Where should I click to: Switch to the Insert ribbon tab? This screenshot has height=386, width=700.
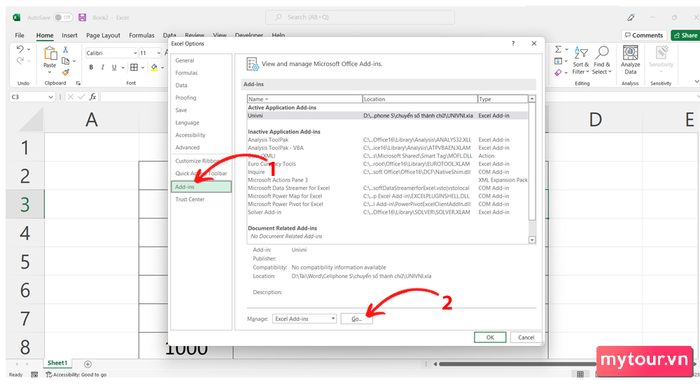tap(70, 35)
